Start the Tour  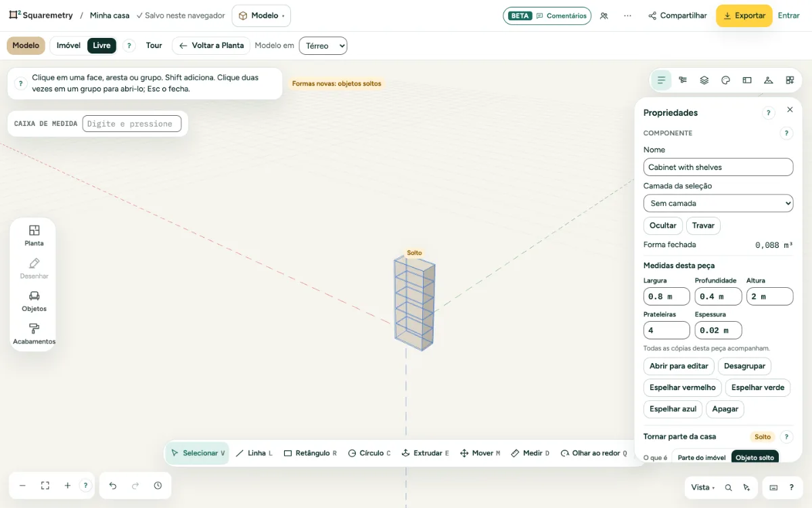point(154,45)
